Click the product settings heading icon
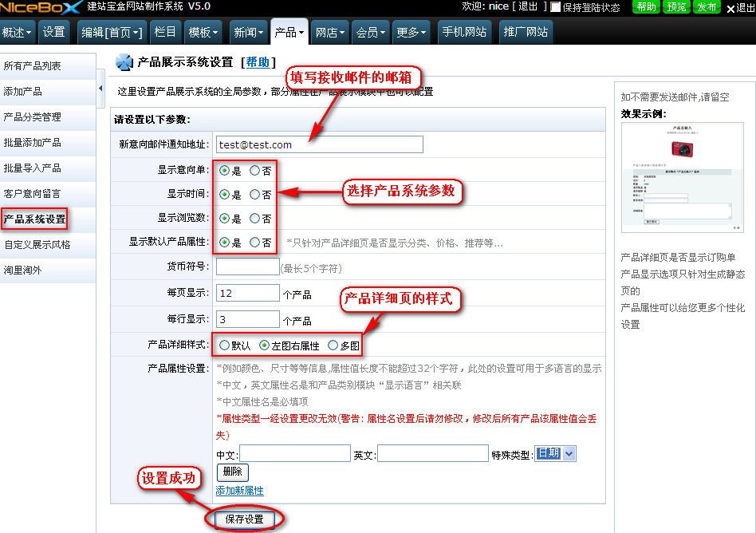Screen dimensions: 756x533 pyautogui.click(x=124, y=62)
